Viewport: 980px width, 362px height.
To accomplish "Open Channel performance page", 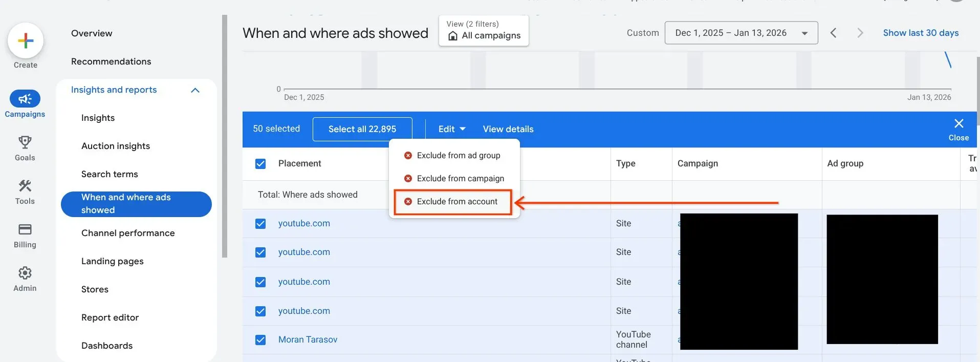I will pyautogui.click(x=128, y=233).
